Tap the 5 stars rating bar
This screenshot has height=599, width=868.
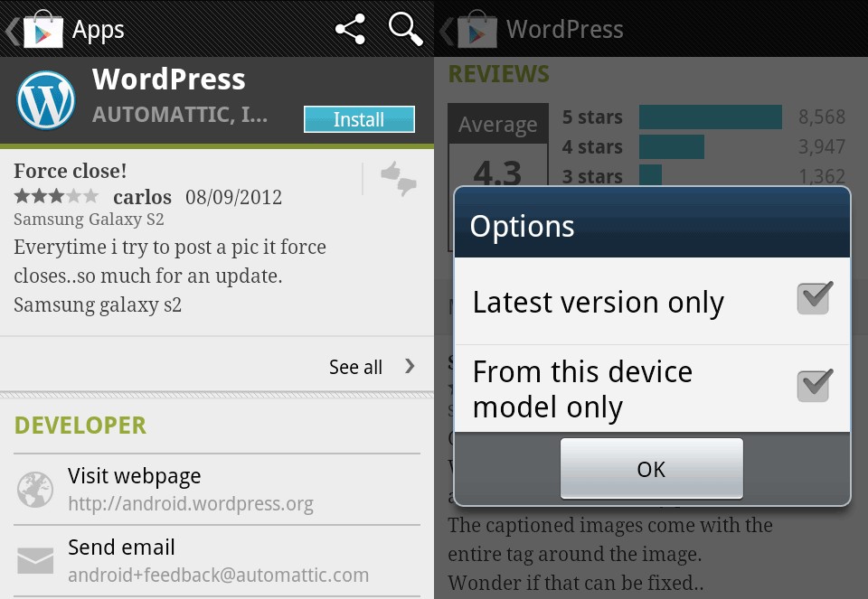(711, 117)
